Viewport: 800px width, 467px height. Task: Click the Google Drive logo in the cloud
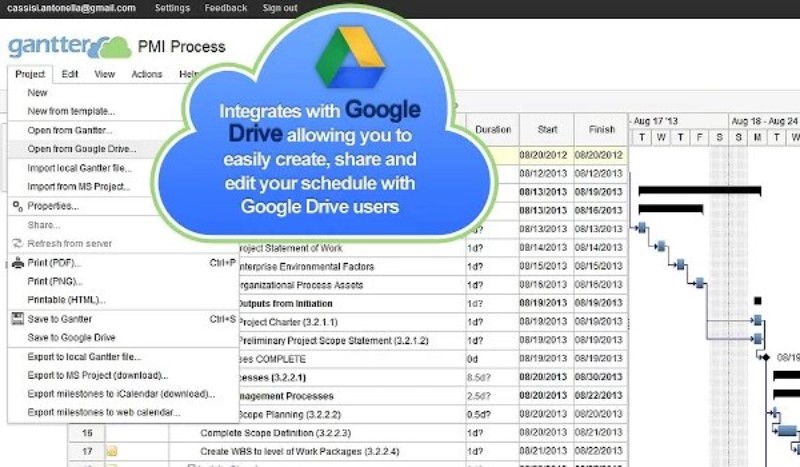coord(351,57)
